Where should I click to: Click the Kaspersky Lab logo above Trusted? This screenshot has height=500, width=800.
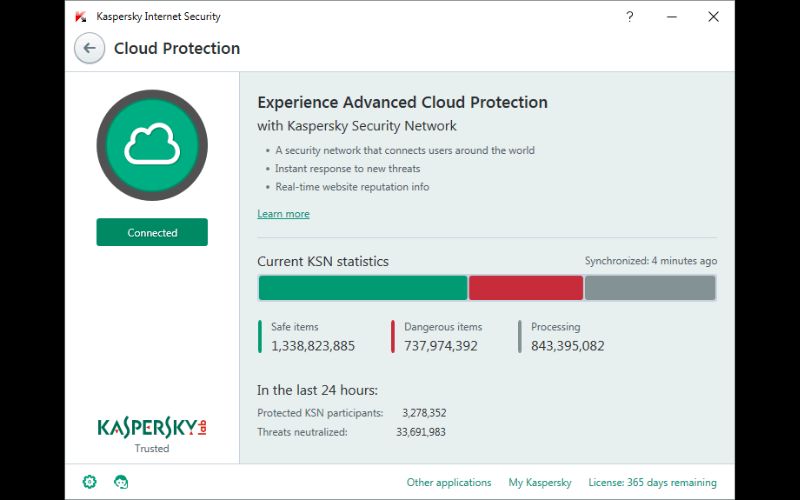(x=152, y=427)
